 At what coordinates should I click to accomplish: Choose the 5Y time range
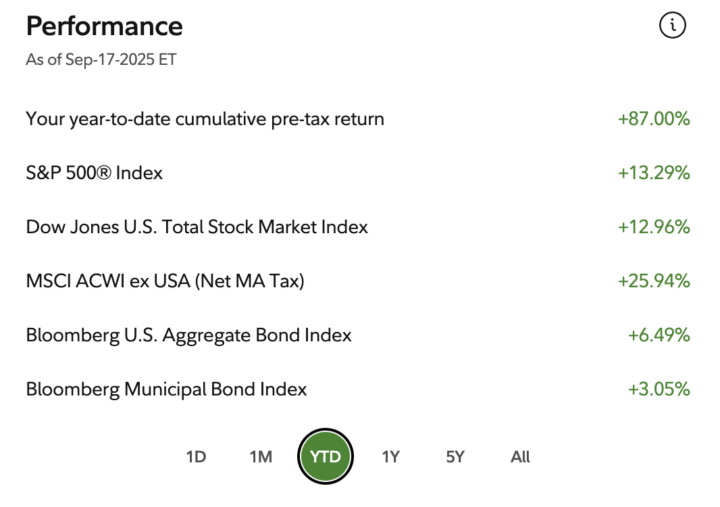coord(455,456)
